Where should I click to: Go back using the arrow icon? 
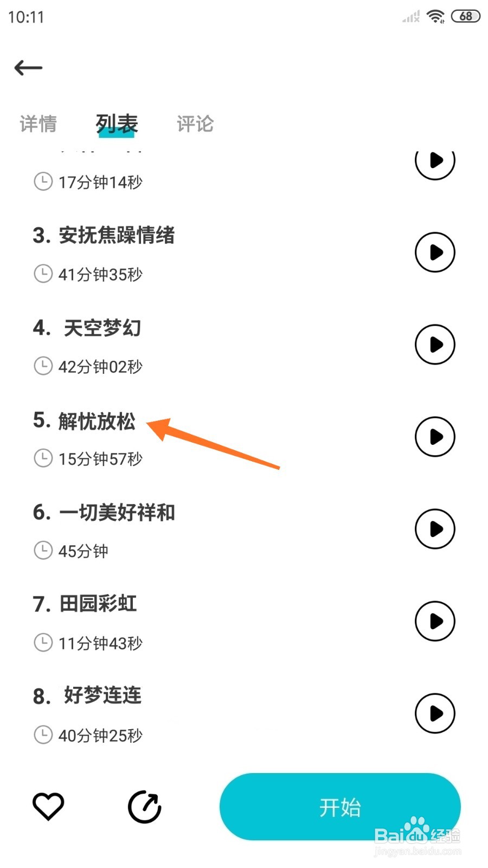(x=28, y=68)
